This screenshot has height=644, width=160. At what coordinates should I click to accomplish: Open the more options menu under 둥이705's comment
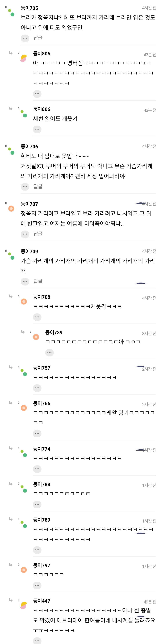[x=25, y=38]
